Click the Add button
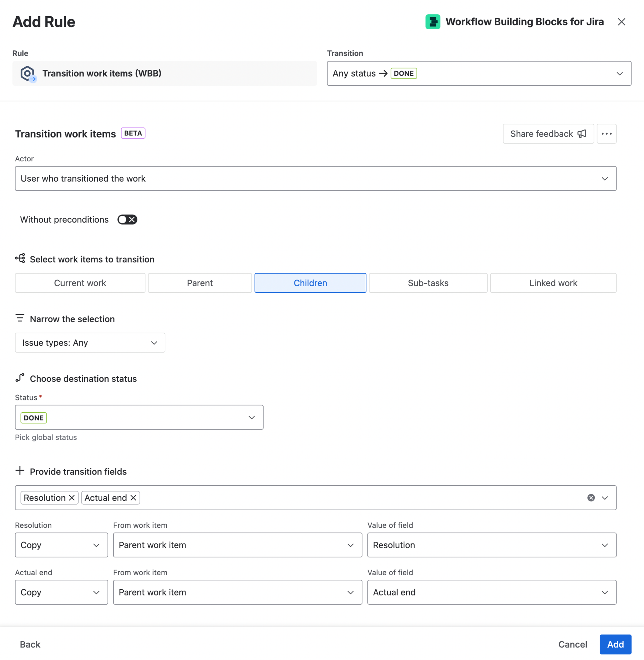644x660 pixels. pos(615,644)
